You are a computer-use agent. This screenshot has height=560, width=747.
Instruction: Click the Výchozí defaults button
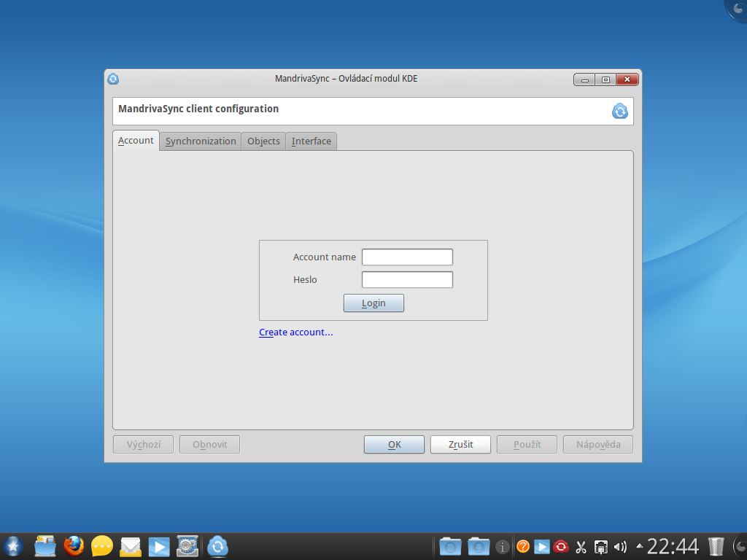[x=144, y=444]
